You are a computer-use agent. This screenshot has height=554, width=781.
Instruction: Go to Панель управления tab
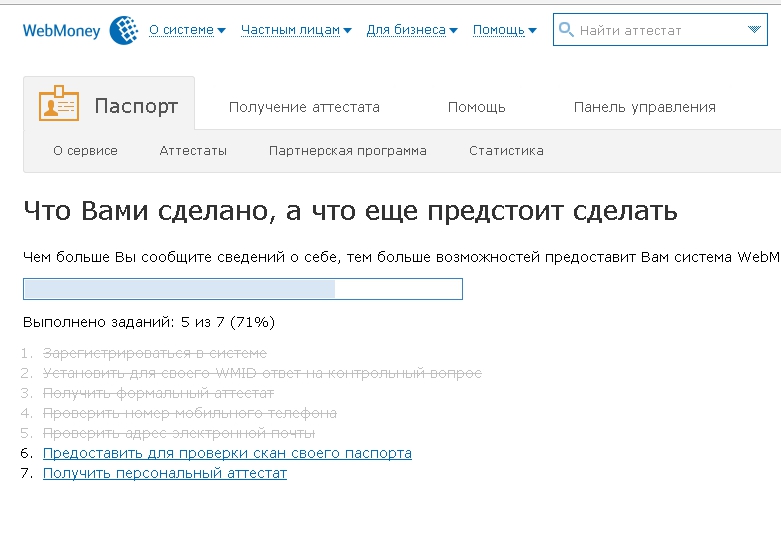coord(645,107)
